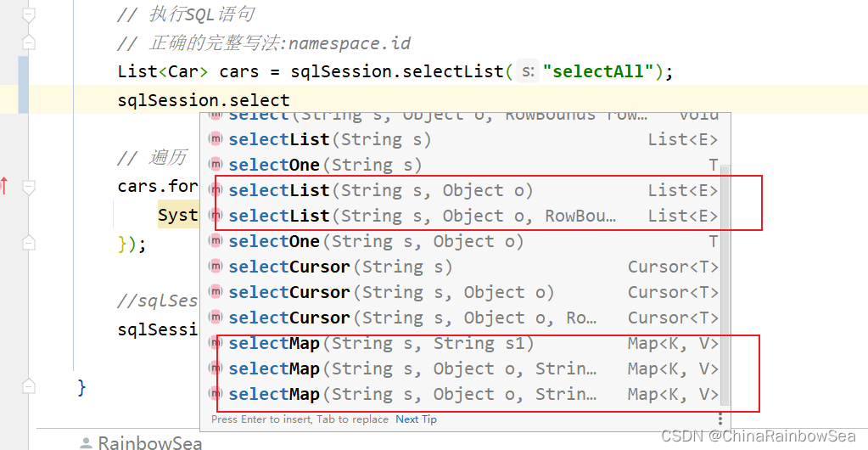Click method icon beside selectOne(String s)
This screenshot has width=868, height=450.
[216, 165]
